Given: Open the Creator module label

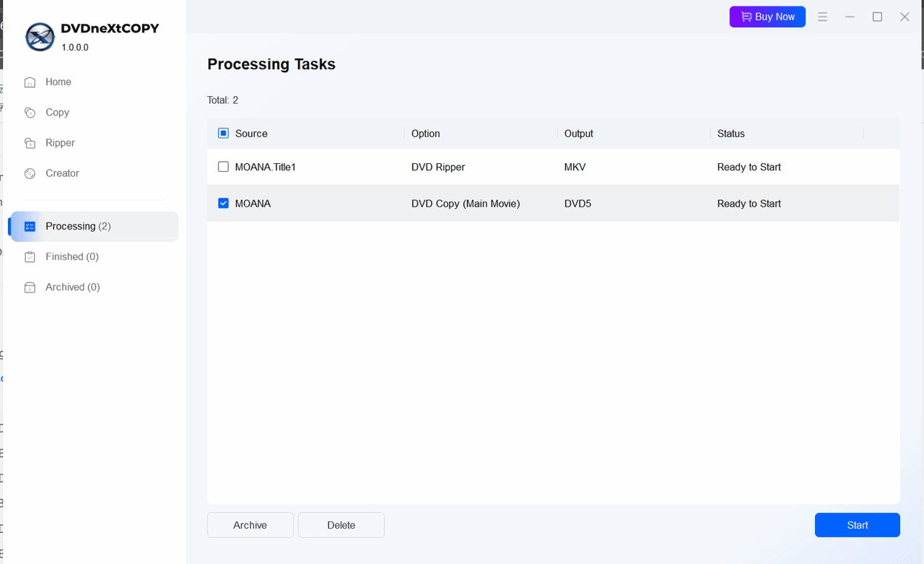Looking at the screenshot, I should point(62,173).
